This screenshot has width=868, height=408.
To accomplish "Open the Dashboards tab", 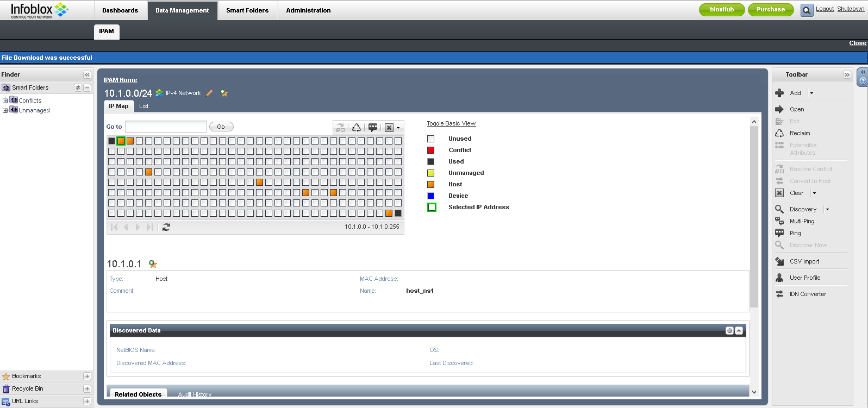I will pyautogui.click(x=120, y=10).
